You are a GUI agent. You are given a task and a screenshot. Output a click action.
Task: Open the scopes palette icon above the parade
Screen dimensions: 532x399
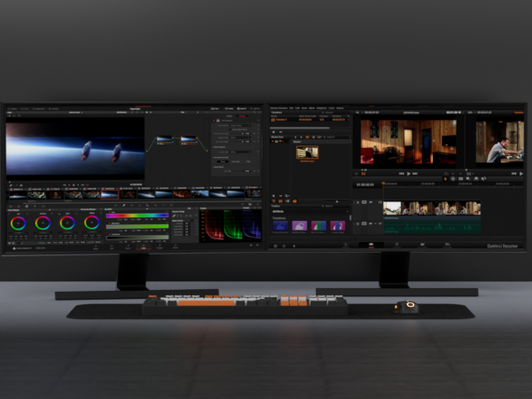[x=250, y=205]
